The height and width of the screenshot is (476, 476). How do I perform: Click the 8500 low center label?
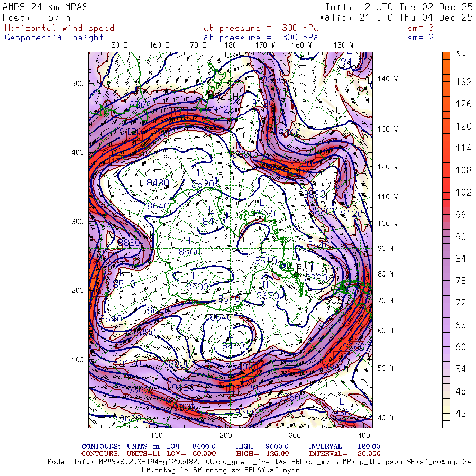[x=197, y=287]
